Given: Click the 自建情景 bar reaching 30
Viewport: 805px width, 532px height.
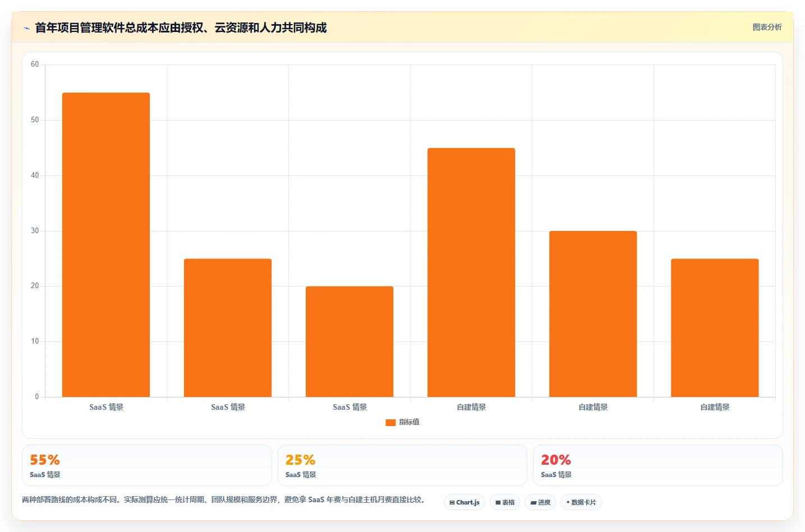Looking at the screenshot, I should [x=593, y=314].
